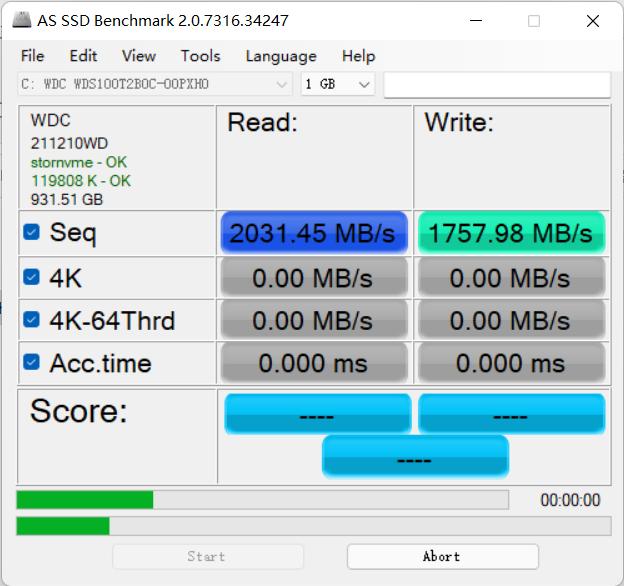Viewport: 624px width, 586px height.
Task: Open the Tools menu
Action: click(201, 56)
